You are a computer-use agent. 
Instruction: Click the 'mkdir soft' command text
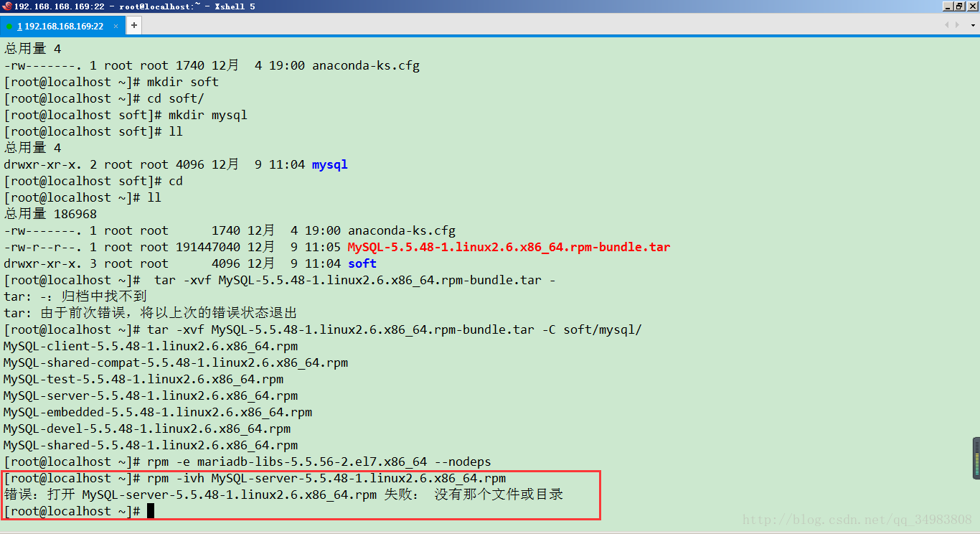point(182,82)
